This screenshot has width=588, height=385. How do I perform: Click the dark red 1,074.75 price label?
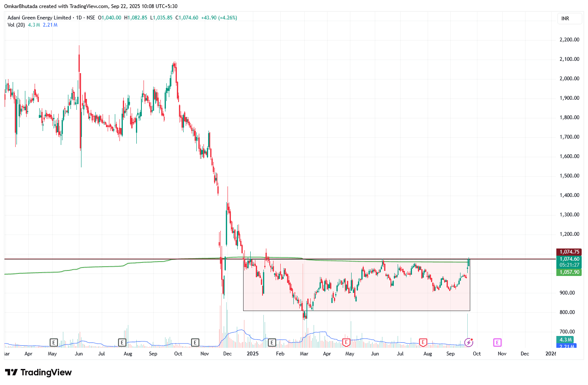tap(569, 252)
